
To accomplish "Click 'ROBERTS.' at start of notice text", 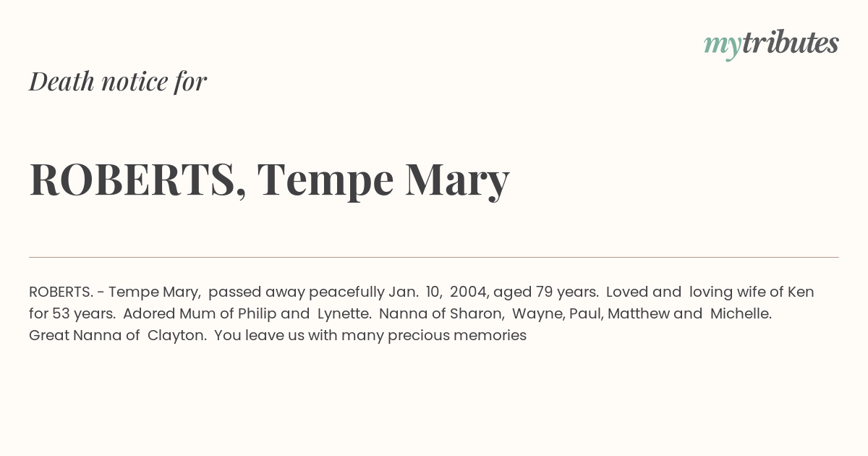I will pos(61,292).
